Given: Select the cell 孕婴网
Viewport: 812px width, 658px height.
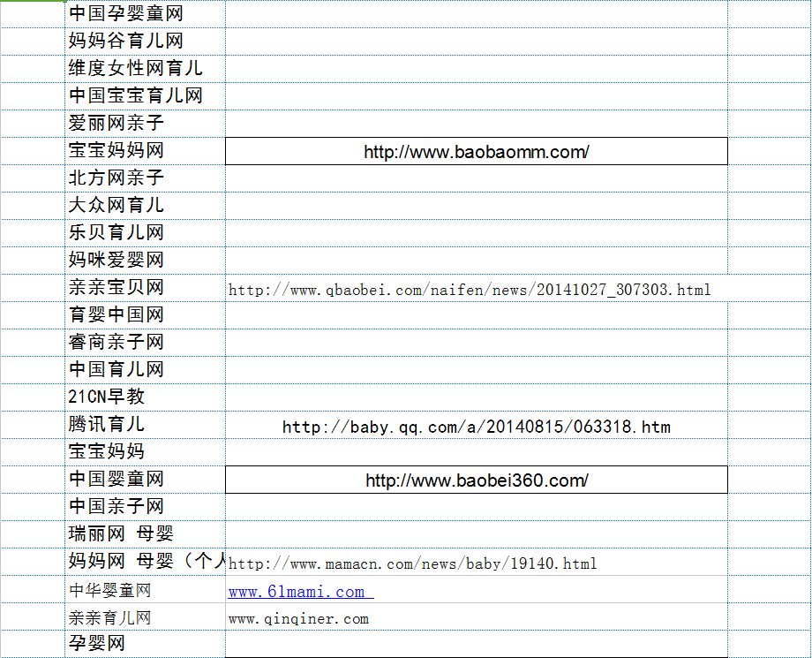Looking at the screenshot, I should (x=145, y=644).
